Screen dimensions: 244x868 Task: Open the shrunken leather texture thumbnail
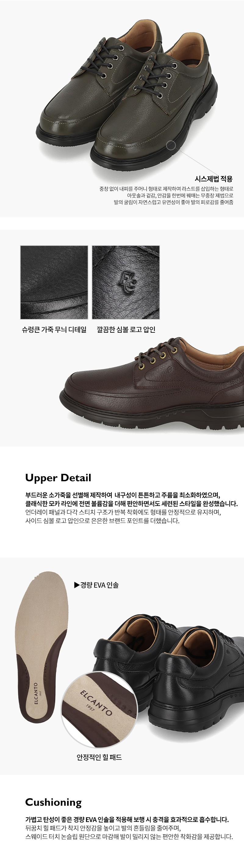click(54, 282)
